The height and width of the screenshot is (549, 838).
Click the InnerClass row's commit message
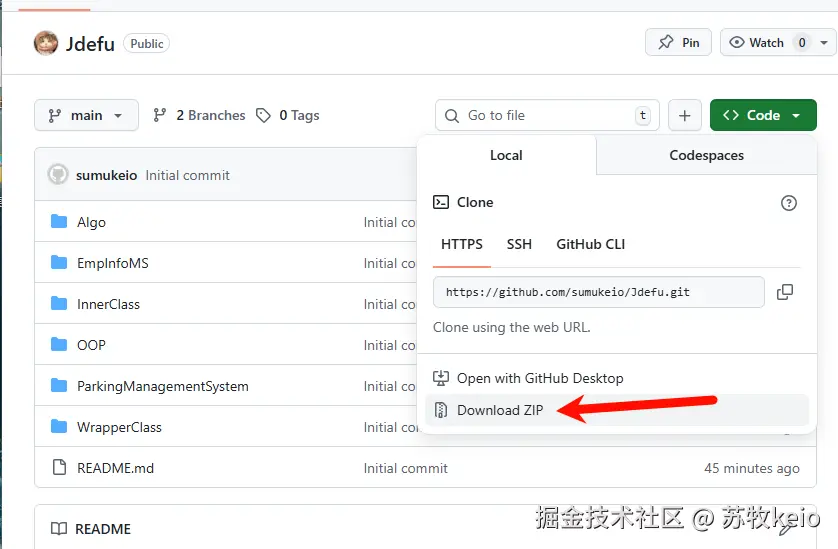390,304
